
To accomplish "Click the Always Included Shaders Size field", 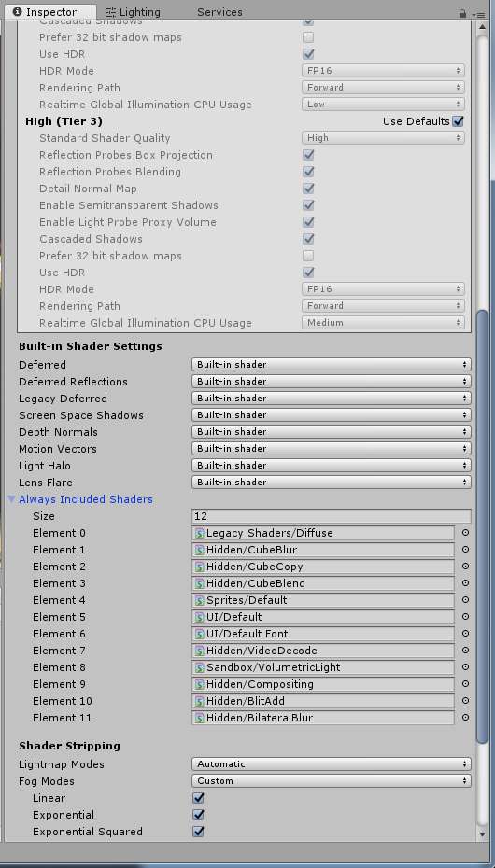I will tap(332, 516).
